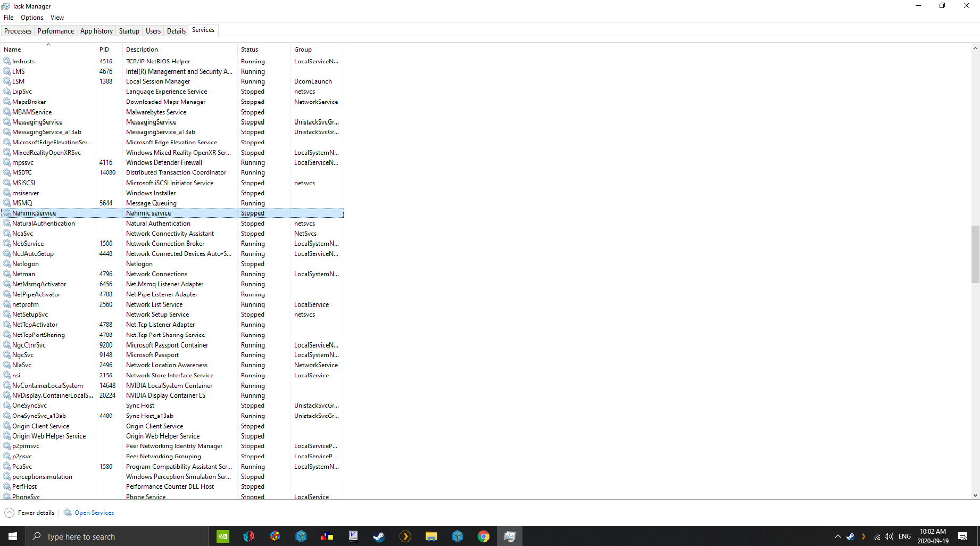Open Steam from the taskbar
The image size is (980, 546).
point(379,536)
